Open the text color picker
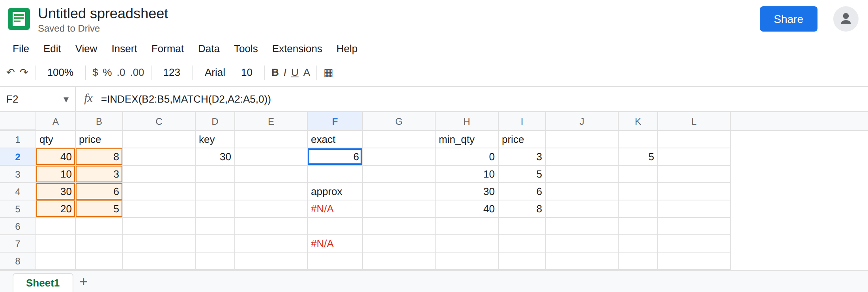The height and width of the screenshot is (292, 868). tap(307, 72)
